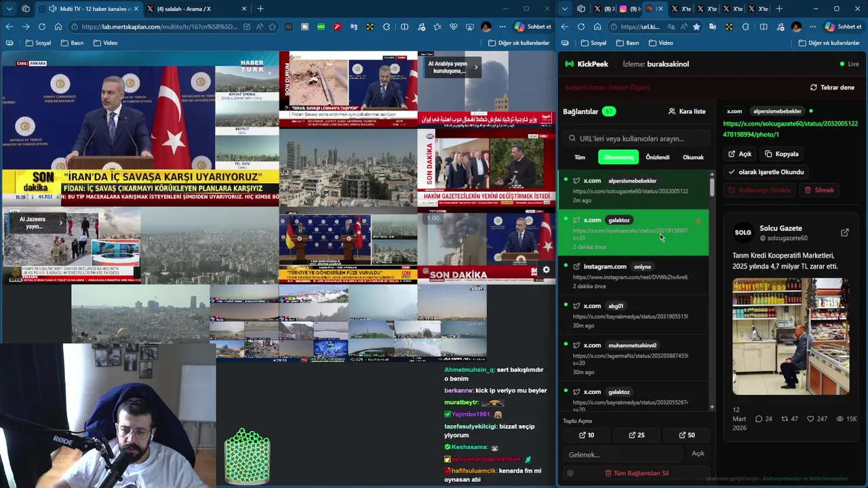The width and height of the screenshot is (868, 488).
Task: Open the extensions puzzle icon in the left window
Action: point(387,26)
